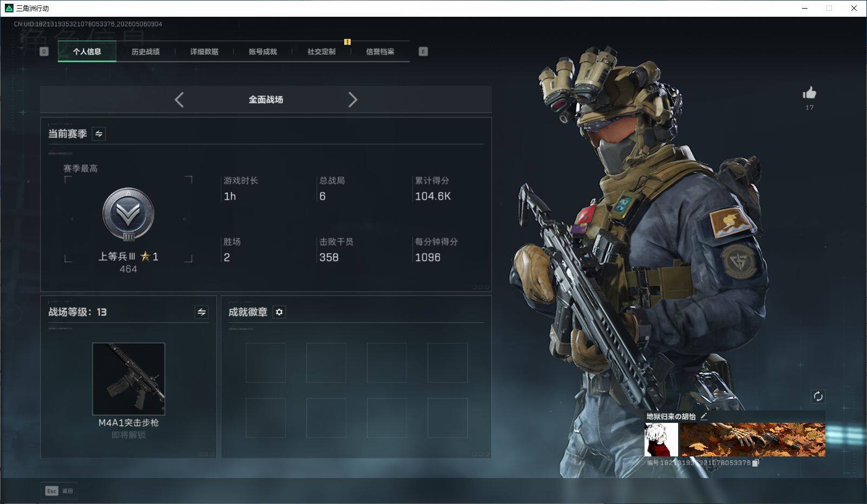Viewport: 867px width, 504px height.
Task: Open the 社交定制 tab
Action: [x=321, y=51]
